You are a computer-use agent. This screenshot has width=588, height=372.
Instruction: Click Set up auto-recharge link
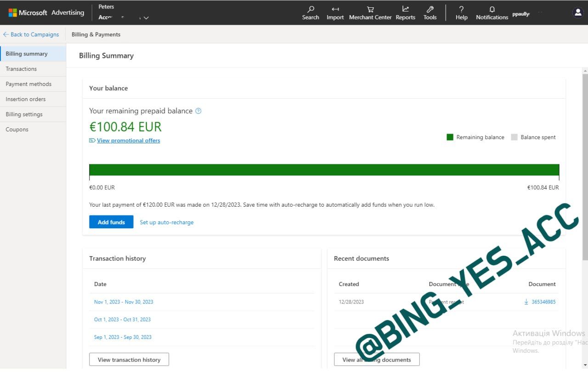coord(167,222)
